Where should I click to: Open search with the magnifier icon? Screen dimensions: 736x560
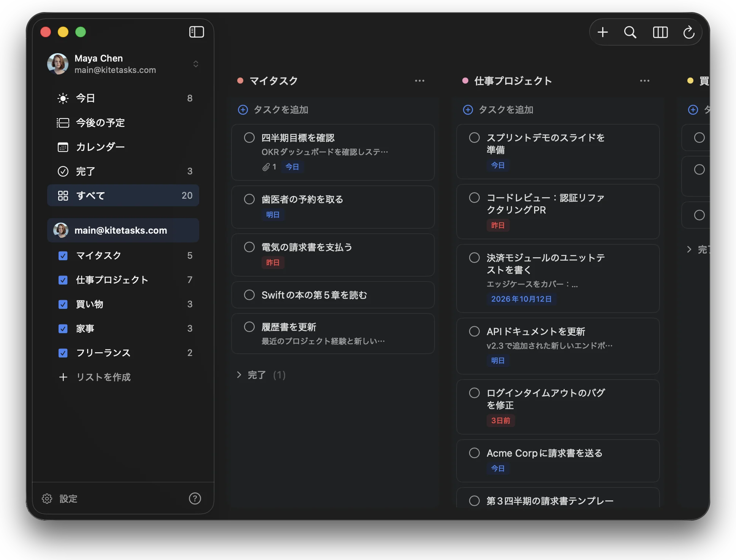click(x=630, y=32)
